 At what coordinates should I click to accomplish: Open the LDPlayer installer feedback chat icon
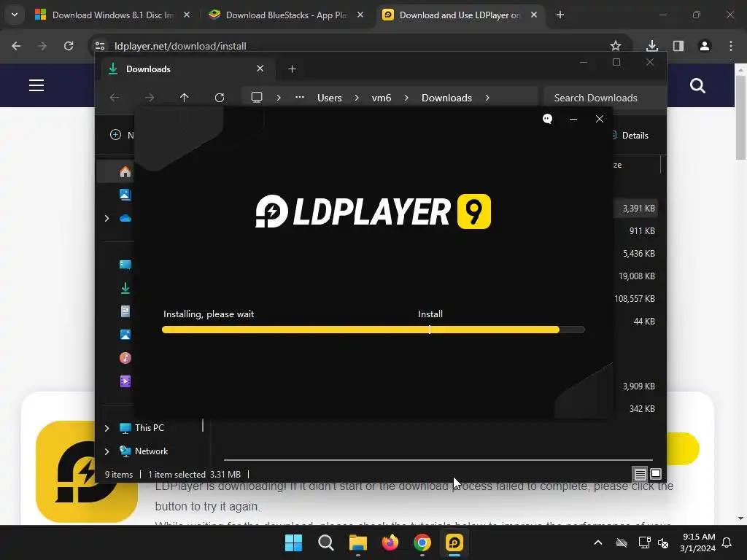click(x=547, y=119)
